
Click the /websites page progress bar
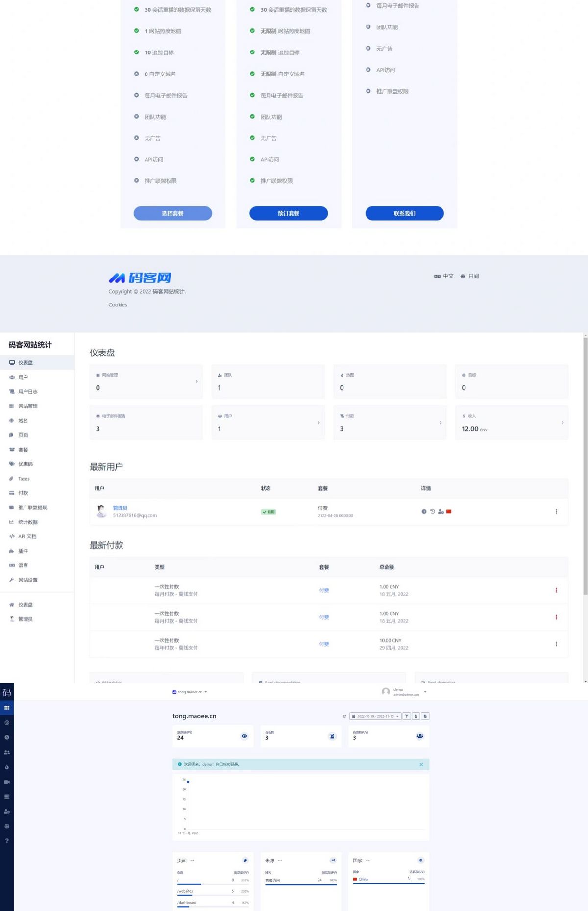[213, 895]
